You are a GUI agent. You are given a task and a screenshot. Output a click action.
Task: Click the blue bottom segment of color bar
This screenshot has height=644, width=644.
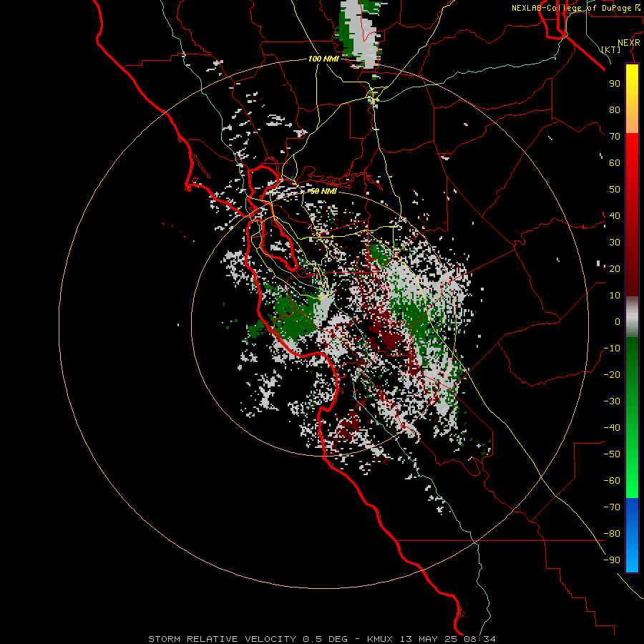coord(632,535)
